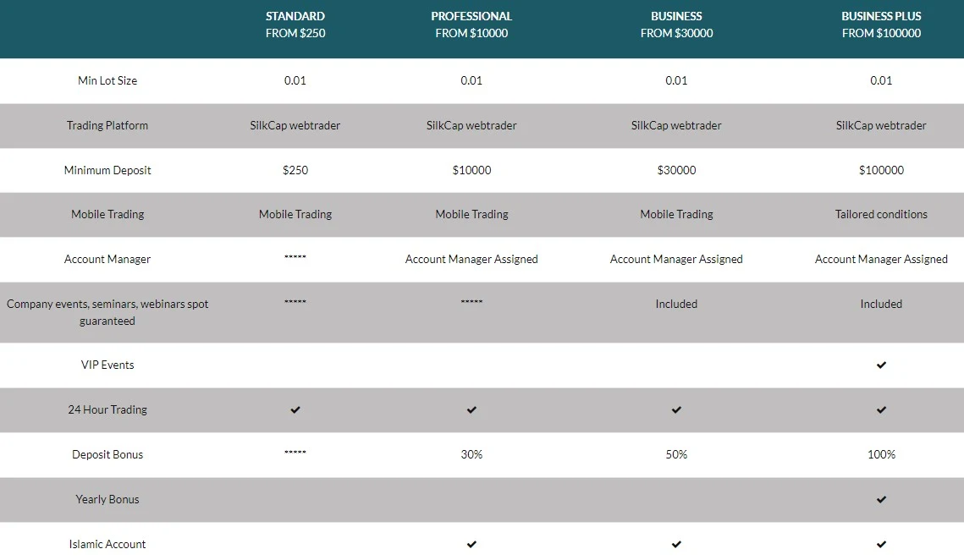Click Account Manager Assigned under Professional
Screen dimensions: 964x560
[471, 260]
